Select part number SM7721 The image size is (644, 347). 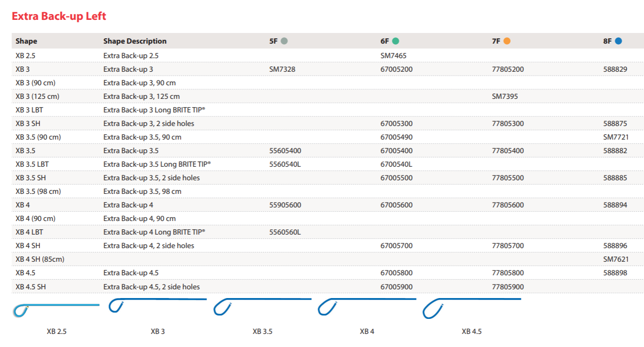(x=616, y=137)
